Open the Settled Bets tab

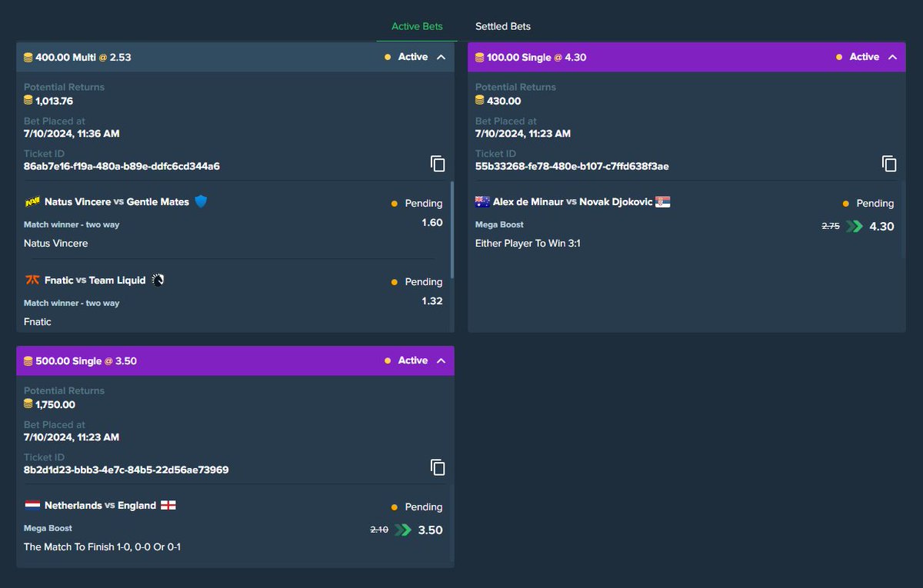503,26
